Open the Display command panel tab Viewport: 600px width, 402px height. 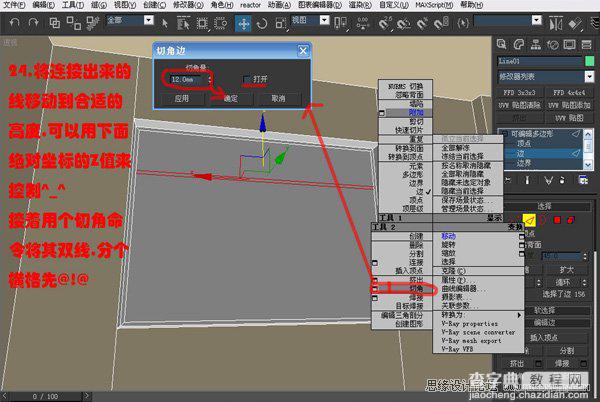point(570,45)
